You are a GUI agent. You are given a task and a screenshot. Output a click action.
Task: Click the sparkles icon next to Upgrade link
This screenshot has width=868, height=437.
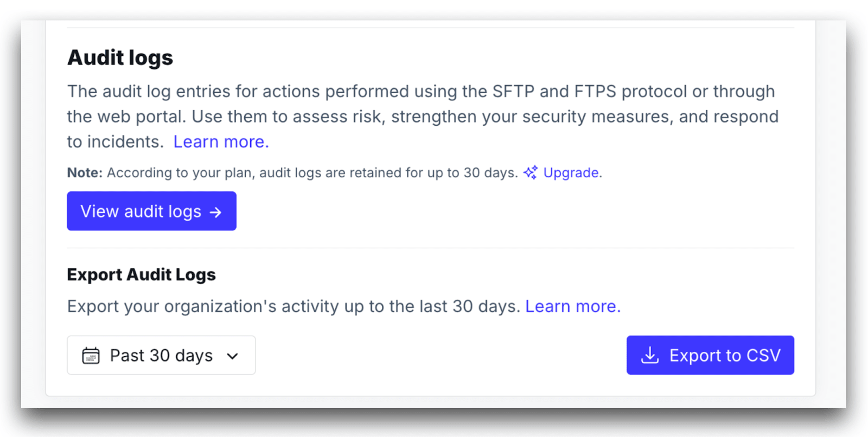[530, 172]
